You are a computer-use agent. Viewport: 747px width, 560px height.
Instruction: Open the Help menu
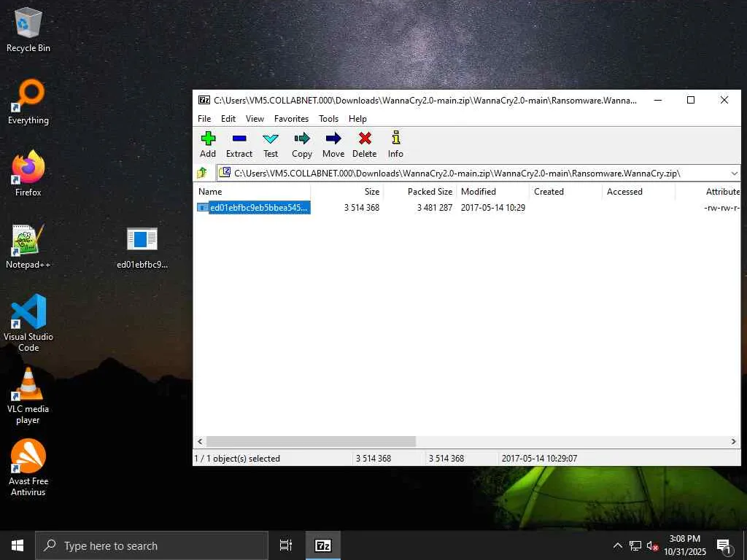pyautogui.click(x=357, y=119)
